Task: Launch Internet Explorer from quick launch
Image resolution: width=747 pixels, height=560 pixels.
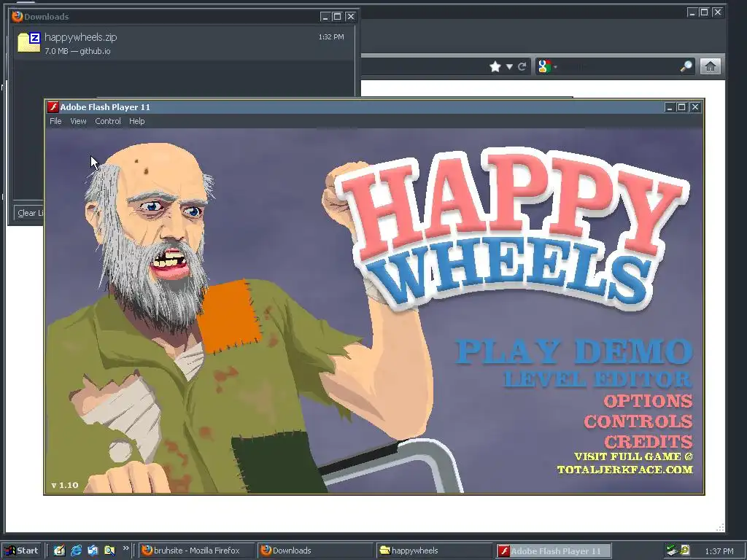Action: [76, 551]
